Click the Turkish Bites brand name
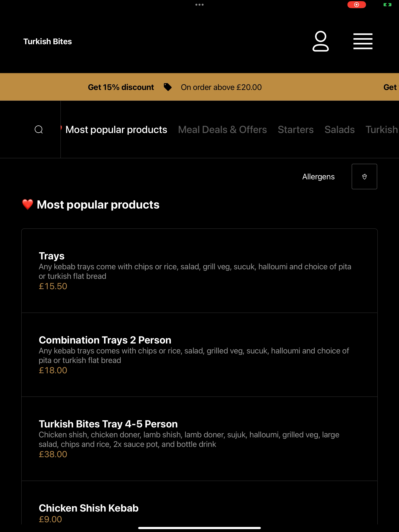The image size is (399, 532). (47, 41)
